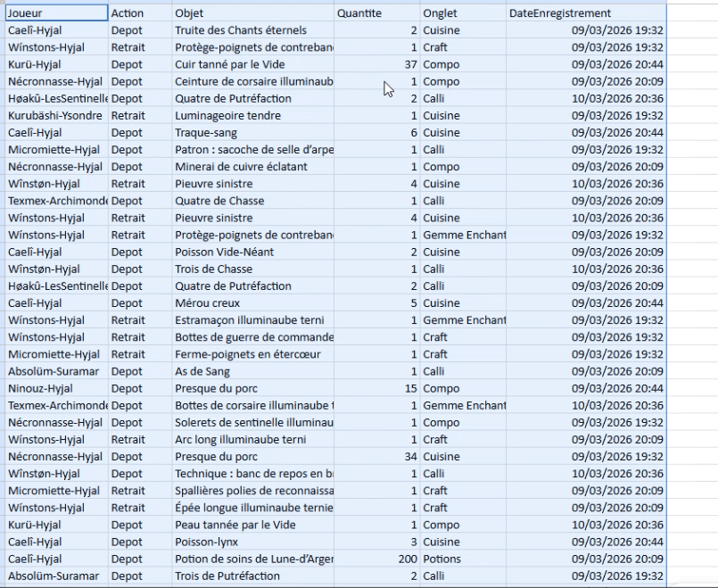Select Action cell beside 'Luminageoire tendre'

tap(140, 115)
